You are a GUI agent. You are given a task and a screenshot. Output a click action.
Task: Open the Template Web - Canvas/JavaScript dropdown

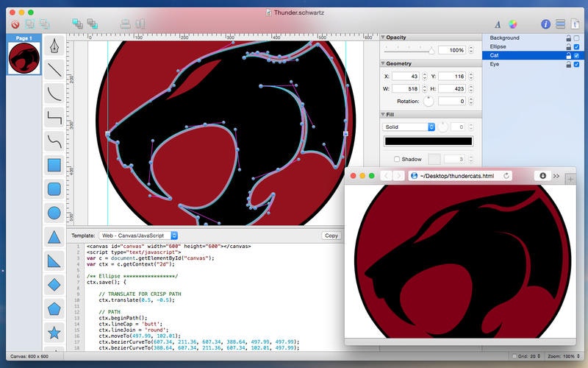click(x=138, y=236)
